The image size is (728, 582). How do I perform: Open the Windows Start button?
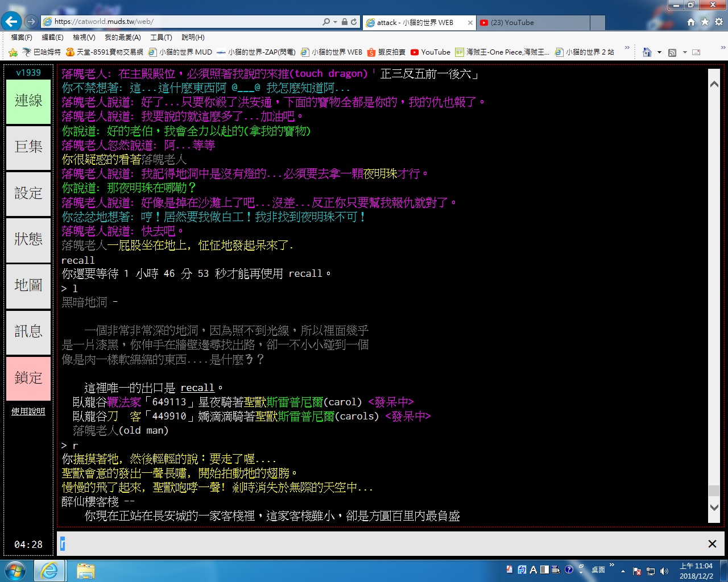point(15,570)
